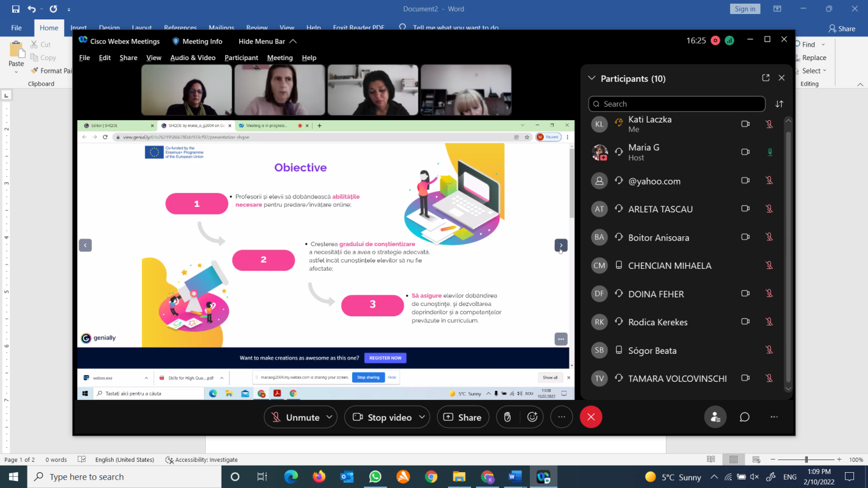
Task: Click Sign in button in Word
Action: tap(745, 8)
